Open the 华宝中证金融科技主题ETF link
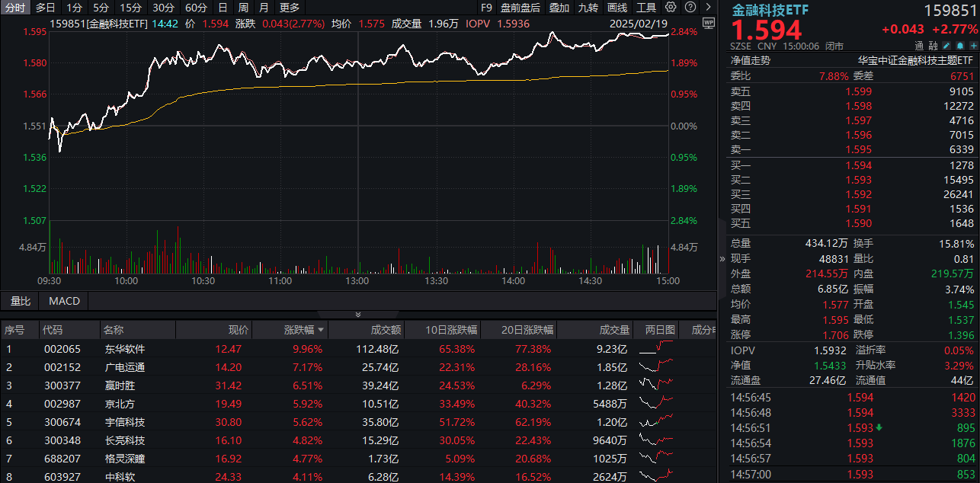The width and height of the screenshot is (980, 483). click(916, 60)
